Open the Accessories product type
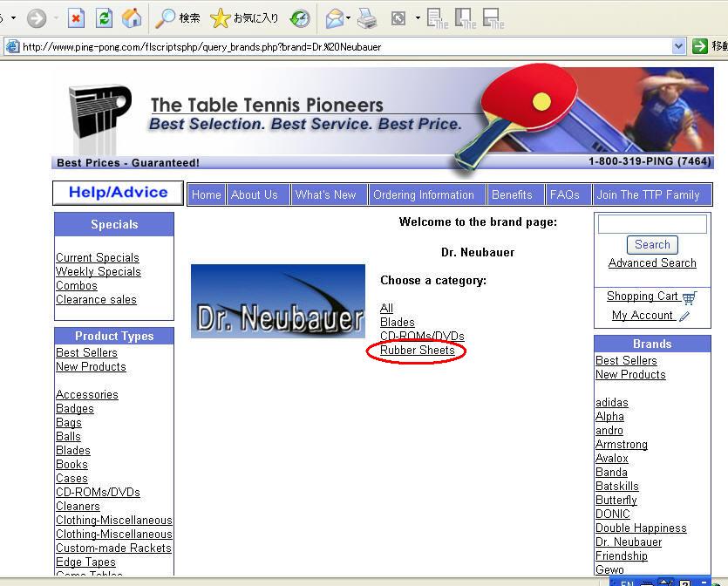This screenshot has width=728, height=586. pyautogui.click(x=87, y=395)
